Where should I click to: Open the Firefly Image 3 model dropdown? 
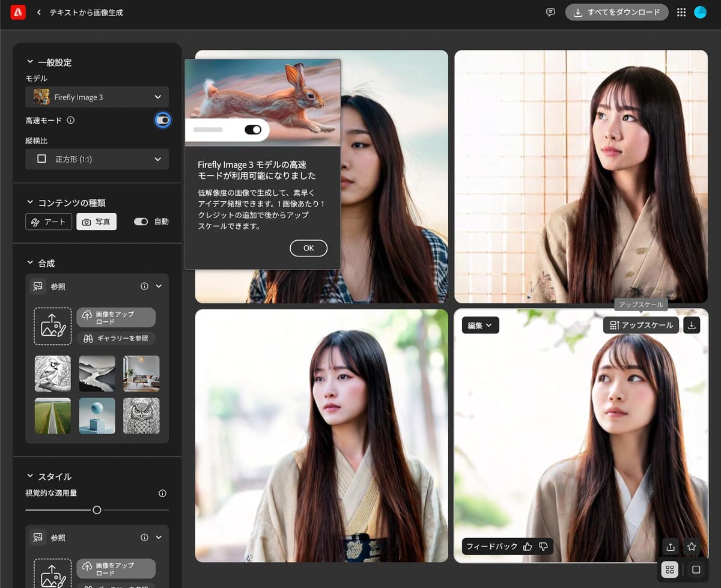pyautogui.click(x=97, y=97)
